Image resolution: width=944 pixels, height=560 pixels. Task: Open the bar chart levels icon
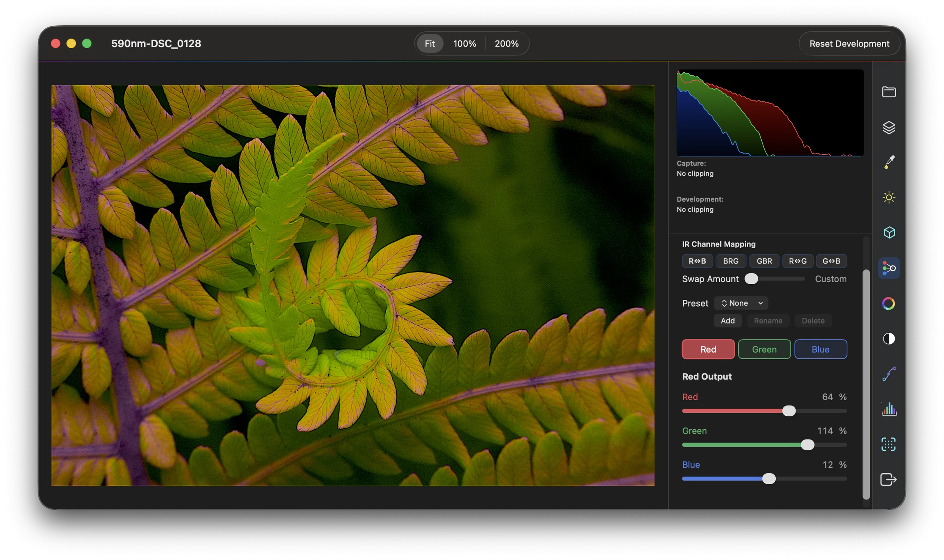click(889, 409)
